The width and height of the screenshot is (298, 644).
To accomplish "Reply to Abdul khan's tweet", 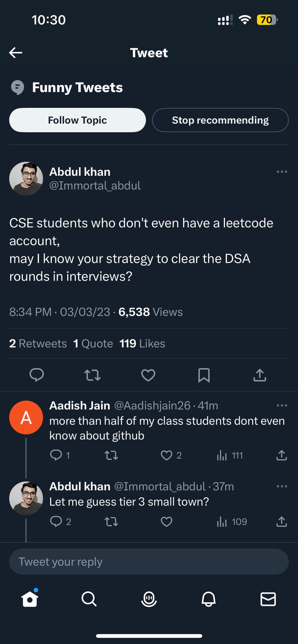I will point(36,375).
